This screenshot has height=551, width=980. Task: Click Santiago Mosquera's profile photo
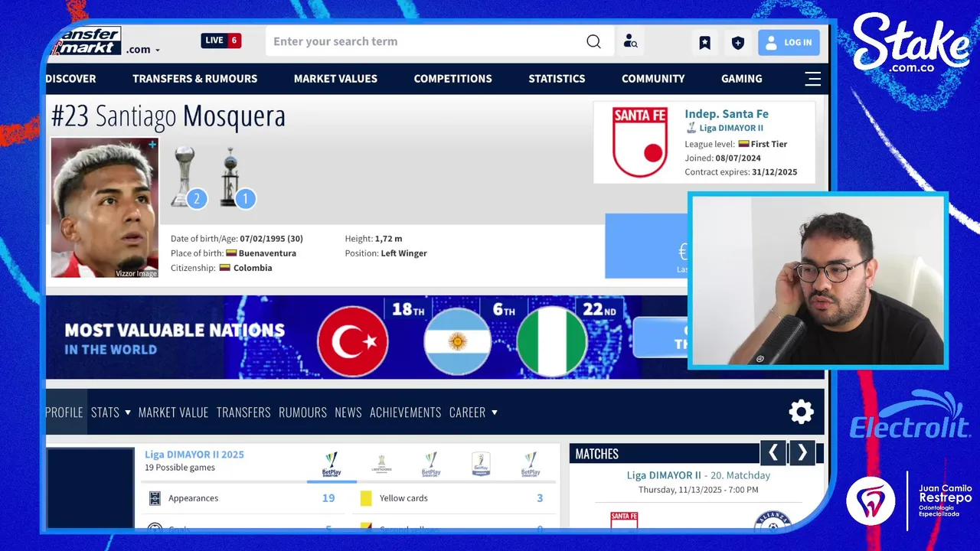click(x=105, y=207)
